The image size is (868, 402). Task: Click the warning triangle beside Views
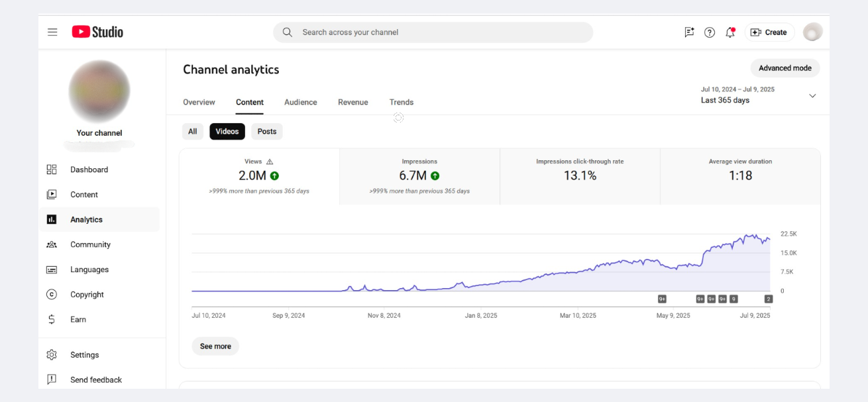point(270,162)
